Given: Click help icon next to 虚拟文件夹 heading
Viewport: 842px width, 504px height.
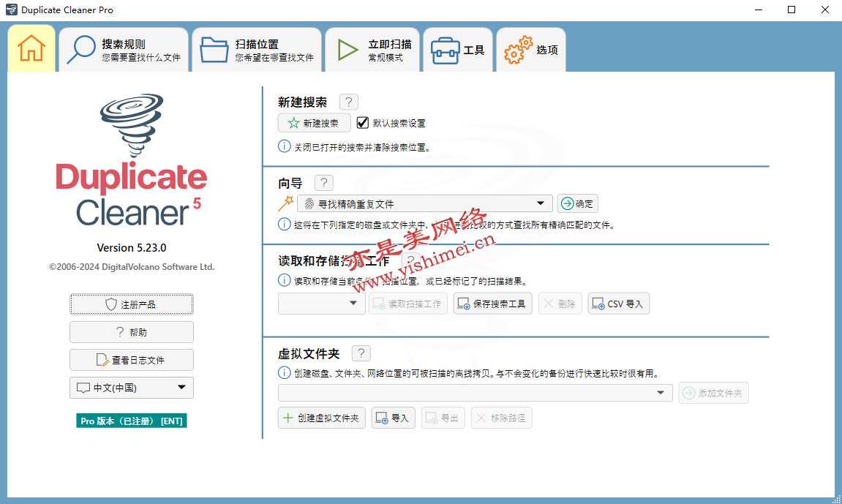Looking at the screenshot, I should point(361,353).
